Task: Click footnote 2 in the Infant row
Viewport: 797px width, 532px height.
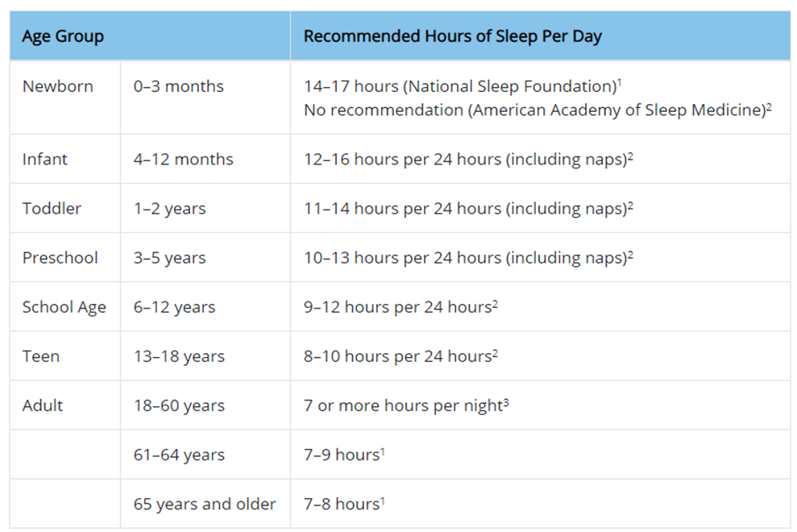Action: (630, 155)
